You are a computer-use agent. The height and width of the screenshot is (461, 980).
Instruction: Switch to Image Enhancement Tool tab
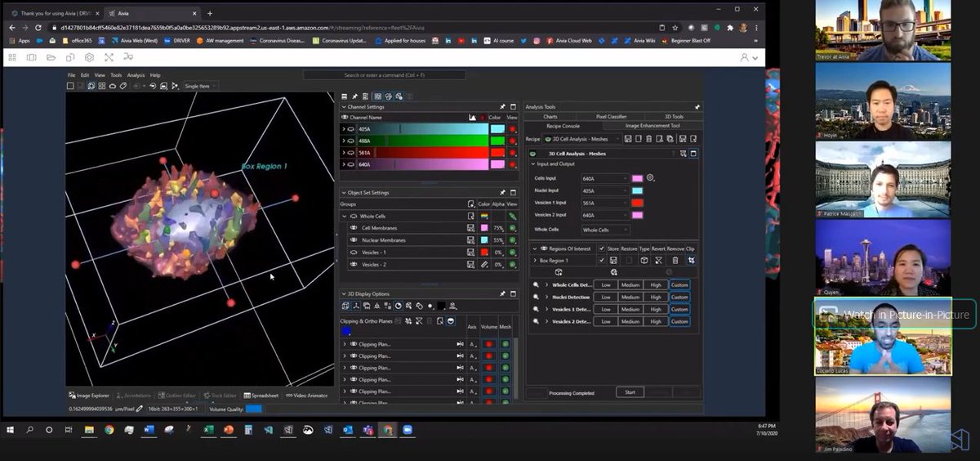coord(652,126)
